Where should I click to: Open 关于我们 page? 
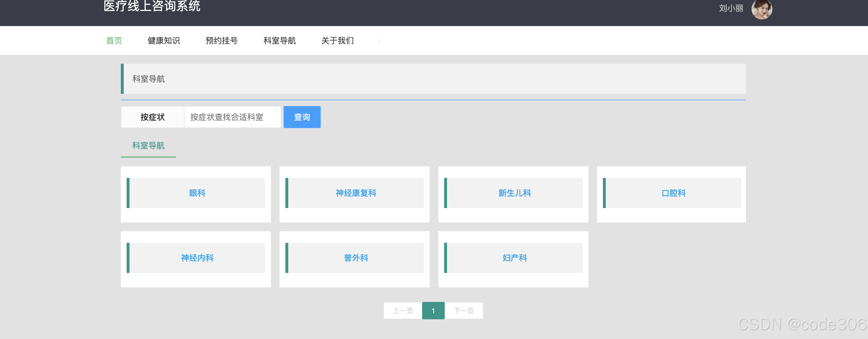pos(337,41)
